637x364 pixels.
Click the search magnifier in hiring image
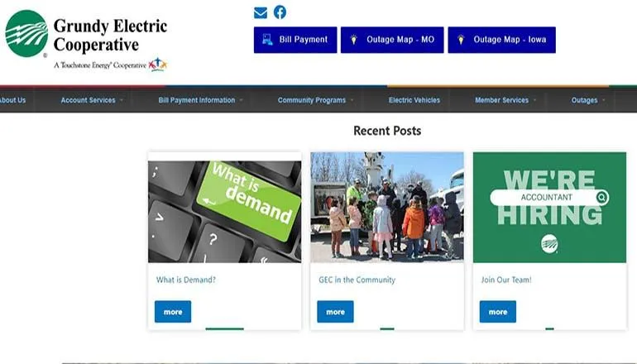pos(602,198)
